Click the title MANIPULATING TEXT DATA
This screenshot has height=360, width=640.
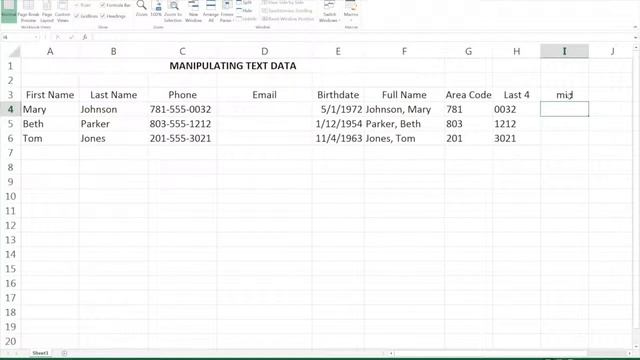coord(233,66)
